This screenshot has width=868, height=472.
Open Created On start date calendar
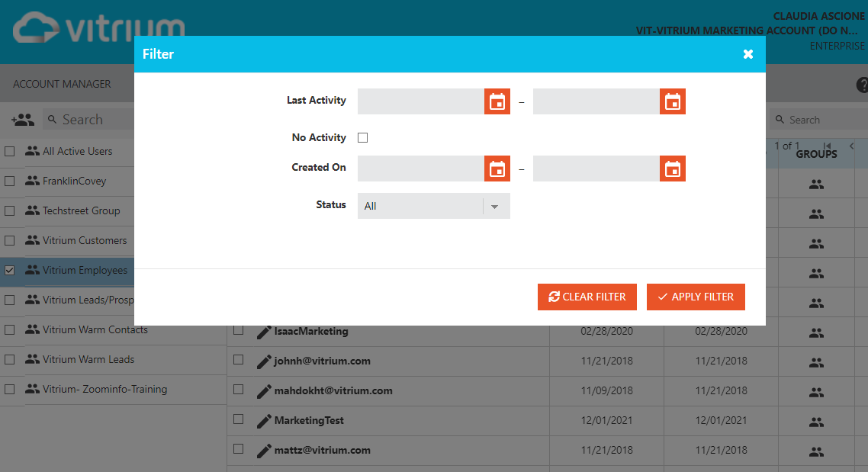[x=497, y=169]
